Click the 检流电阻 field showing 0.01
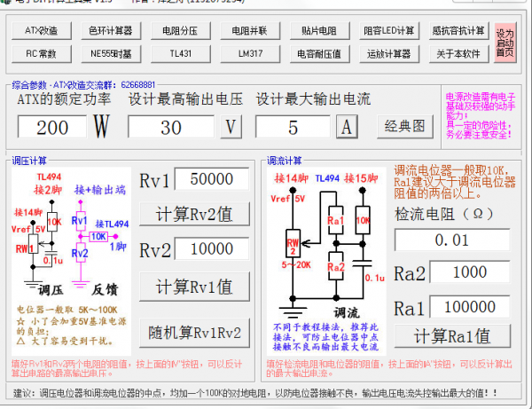Viewport: 532px width, 409px height. coord(452,240)
